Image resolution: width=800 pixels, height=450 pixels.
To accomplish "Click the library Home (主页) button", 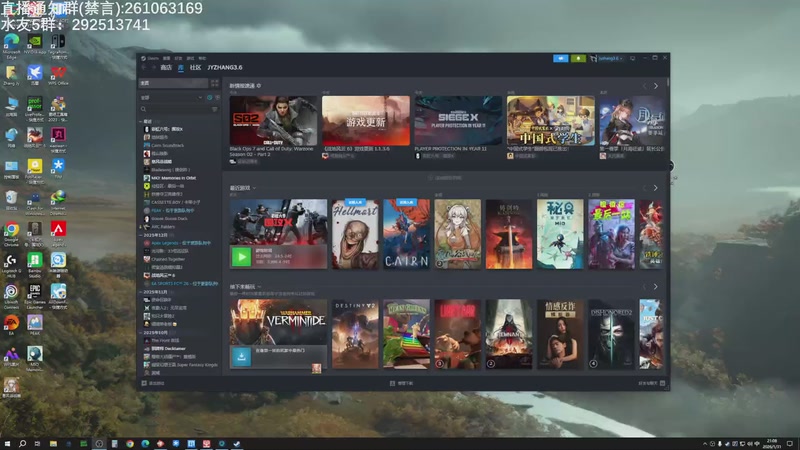I will tap(174, 83).
